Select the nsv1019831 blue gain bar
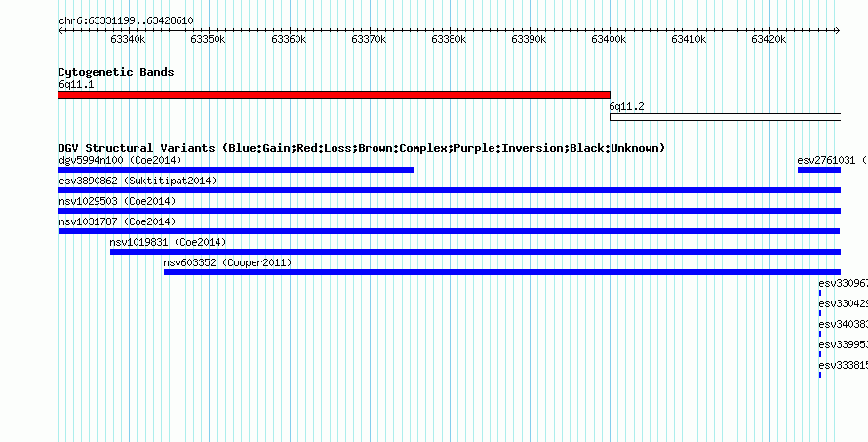Image resolution: width=868 pixels, height=442 pixels. pyautogui.click(x=476, y=252)
